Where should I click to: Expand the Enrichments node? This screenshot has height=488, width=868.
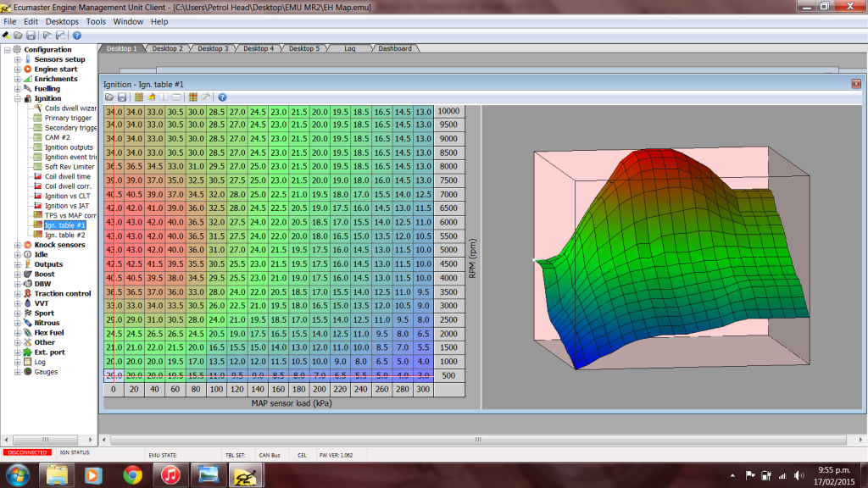tap(18, 79)
